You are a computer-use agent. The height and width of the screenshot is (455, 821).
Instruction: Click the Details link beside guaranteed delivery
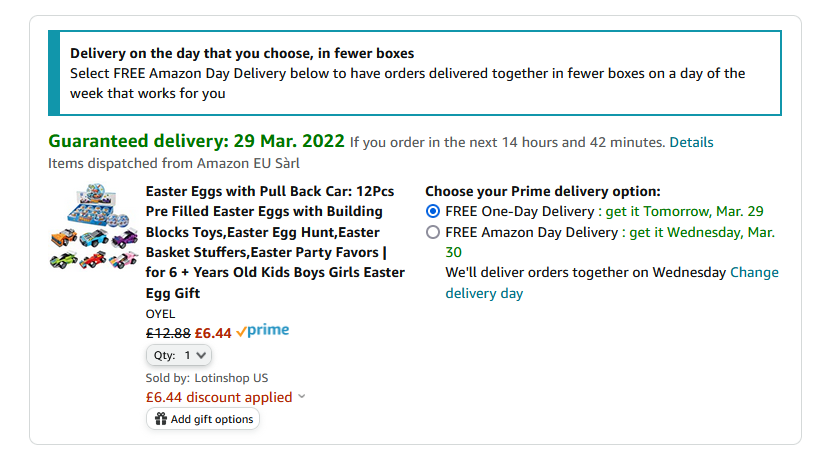click(691, 142)
